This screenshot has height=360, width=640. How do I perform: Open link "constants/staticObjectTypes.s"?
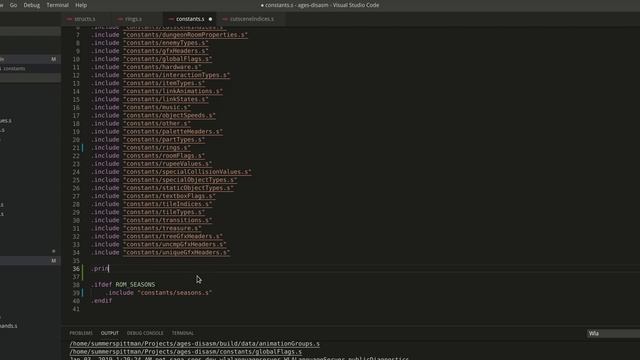pos(178,188)
